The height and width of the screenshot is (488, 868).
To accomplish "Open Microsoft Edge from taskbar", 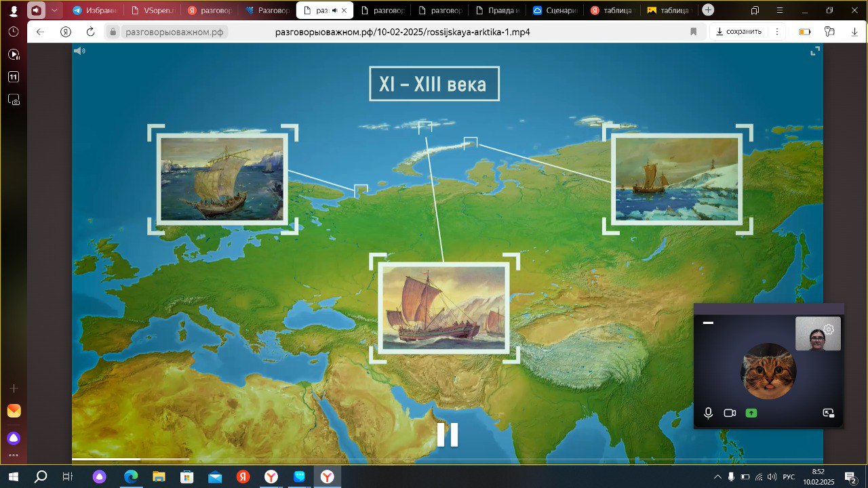I will pyautogui.click(x=130, y=476).
